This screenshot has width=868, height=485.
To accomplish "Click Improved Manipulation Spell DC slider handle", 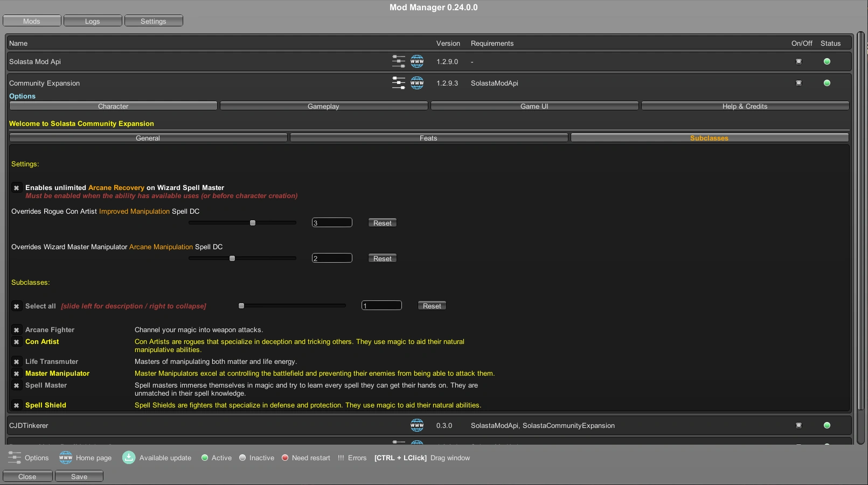I will (x=253, y=223).
